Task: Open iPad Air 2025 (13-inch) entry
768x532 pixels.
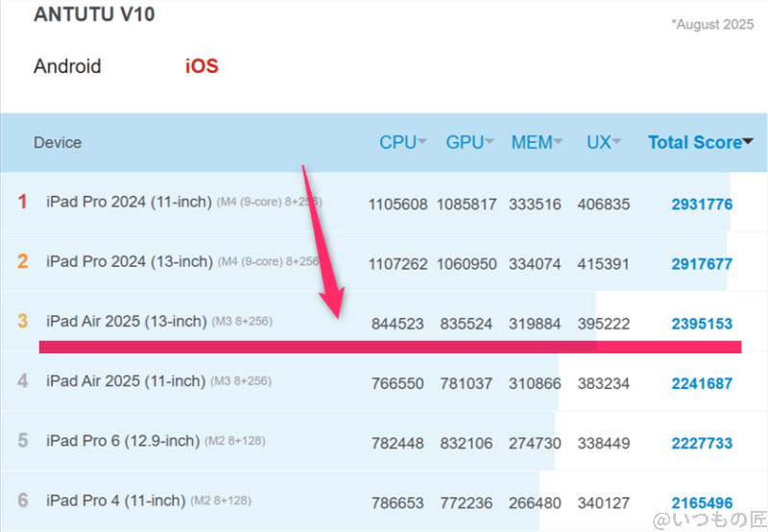Action: [126, 321]
